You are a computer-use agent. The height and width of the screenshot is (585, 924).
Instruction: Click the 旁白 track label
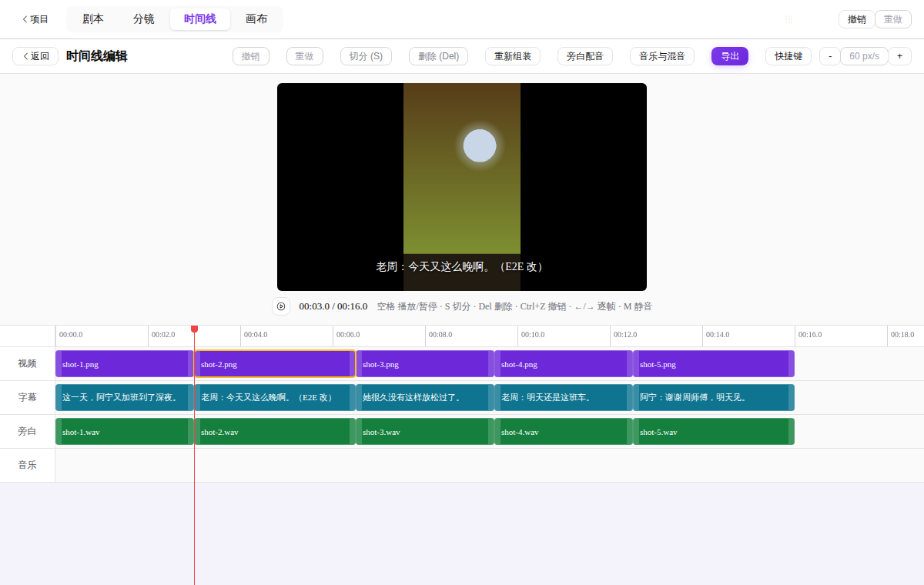(x=28, y=431)
